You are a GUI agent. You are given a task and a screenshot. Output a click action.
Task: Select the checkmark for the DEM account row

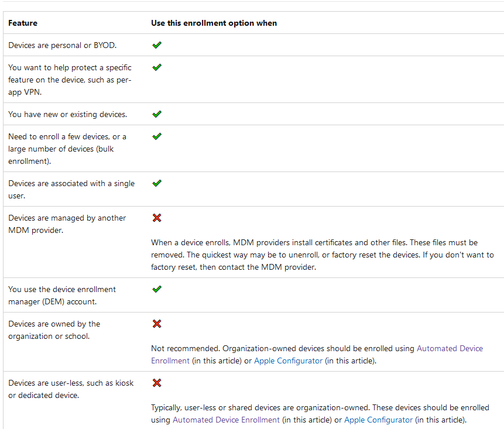click(156, 289)
